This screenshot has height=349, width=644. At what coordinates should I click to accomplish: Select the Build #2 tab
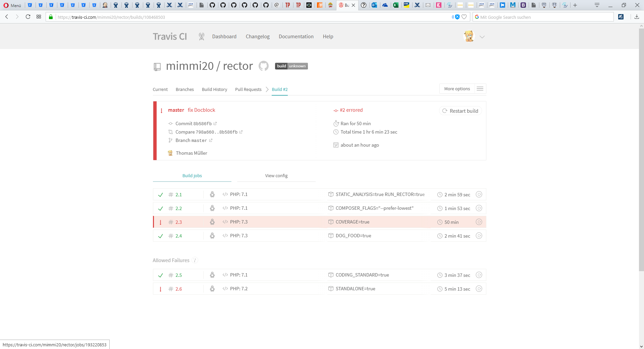(280, 89)
